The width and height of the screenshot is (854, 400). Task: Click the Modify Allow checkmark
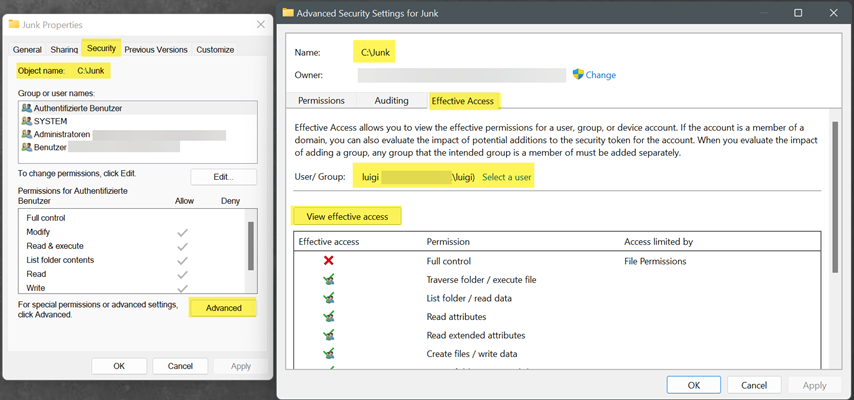tap(182, 232)
